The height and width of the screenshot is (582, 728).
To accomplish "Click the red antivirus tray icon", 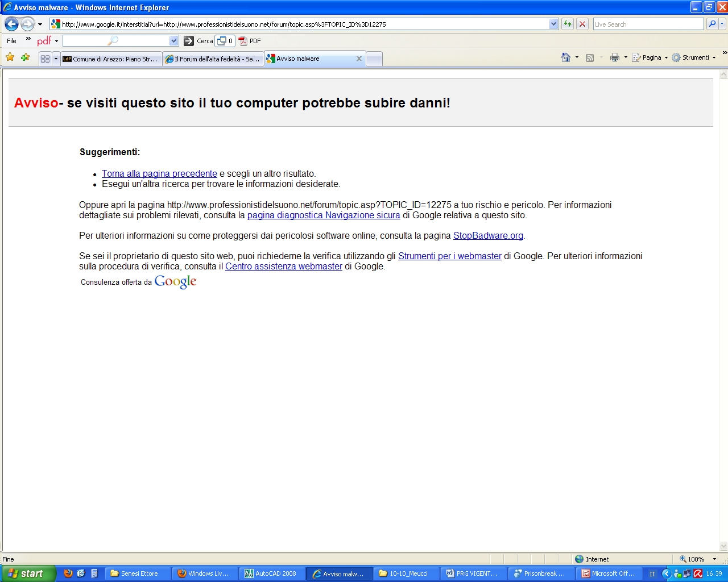I will click(698, 574).
